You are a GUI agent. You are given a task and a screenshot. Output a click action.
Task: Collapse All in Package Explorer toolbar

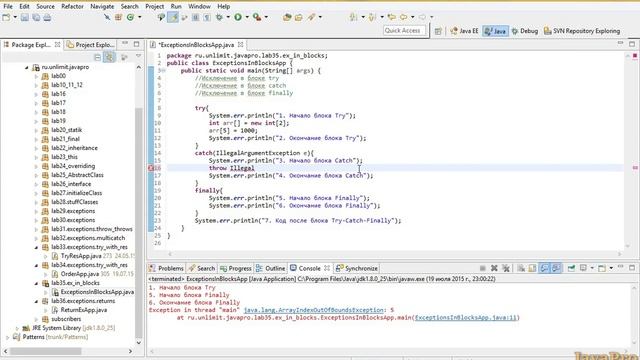[98, 57]
